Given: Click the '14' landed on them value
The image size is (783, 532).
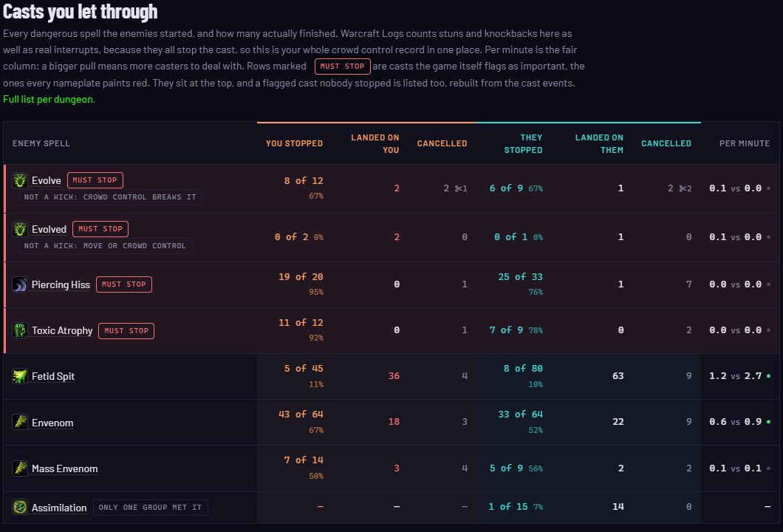Looking at the screenshot, I should pyautogui.click(x=618, y=507).
